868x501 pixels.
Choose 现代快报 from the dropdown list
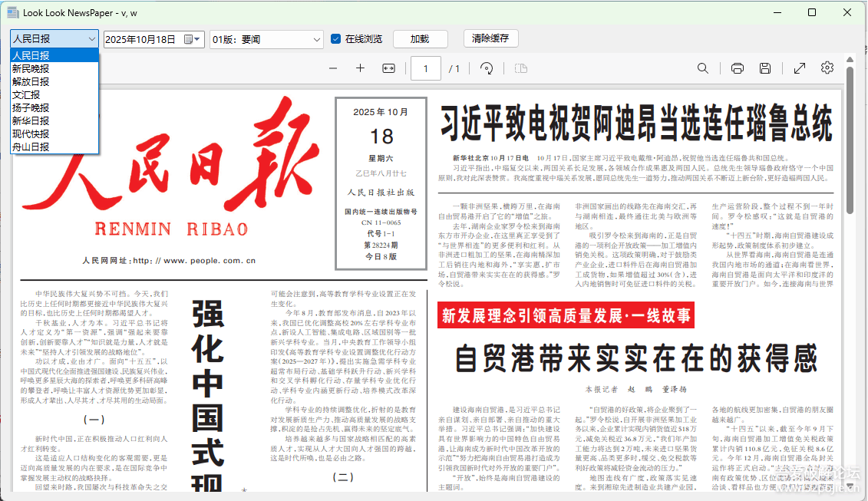[54, 134]
